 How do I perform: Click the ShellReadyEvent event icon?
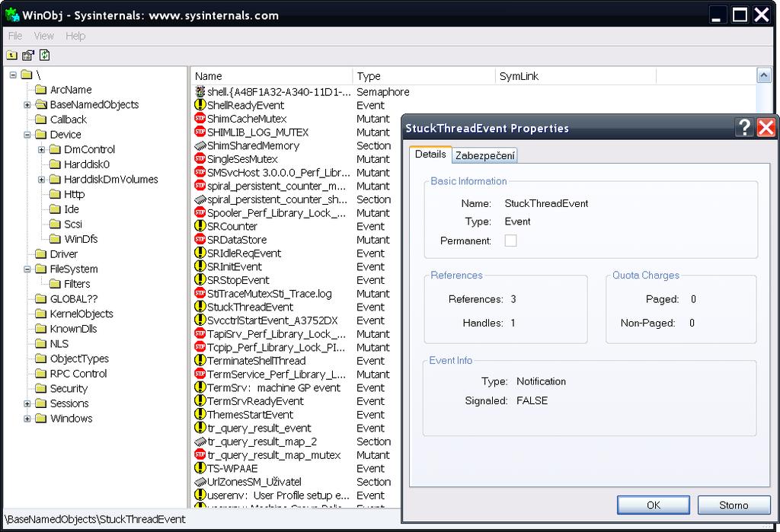(x=200, y=105)
